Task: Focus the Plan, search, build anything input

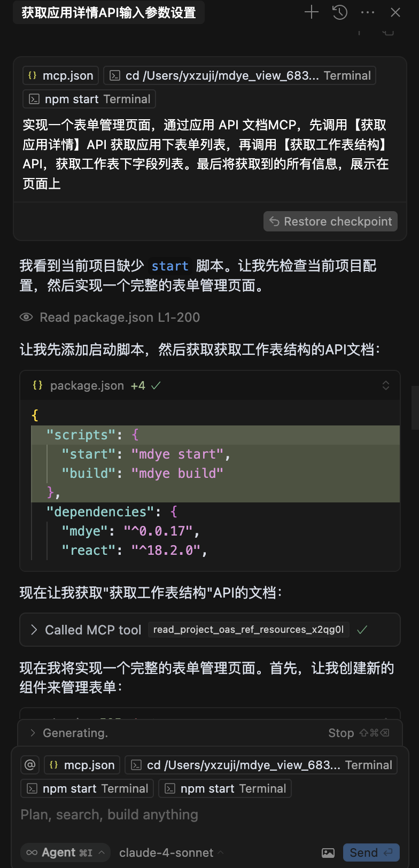Action: pos(210,815)
